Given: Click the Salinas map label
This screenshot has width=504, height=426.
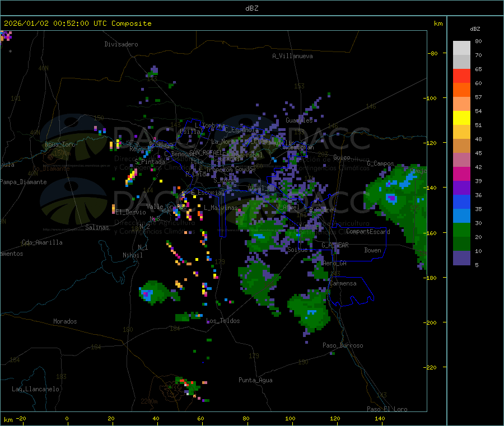Looking at the screenshot, I should 97,227.
